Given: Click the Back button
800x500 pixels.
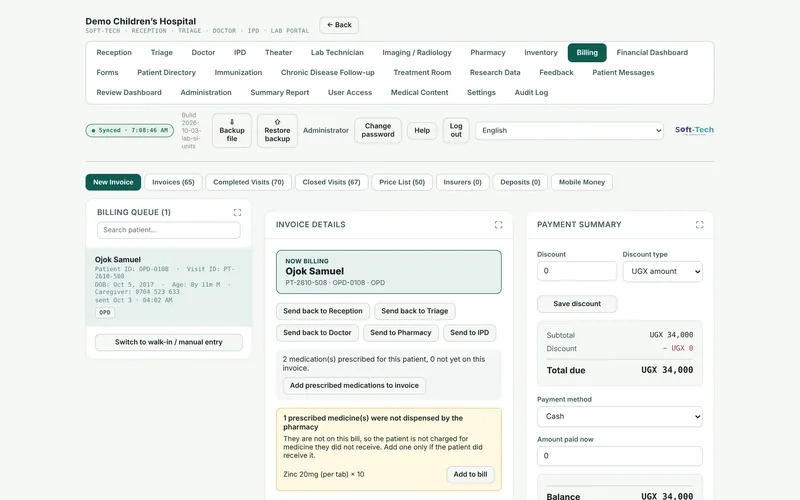Looking at the screenshot, I should [339, 25].
